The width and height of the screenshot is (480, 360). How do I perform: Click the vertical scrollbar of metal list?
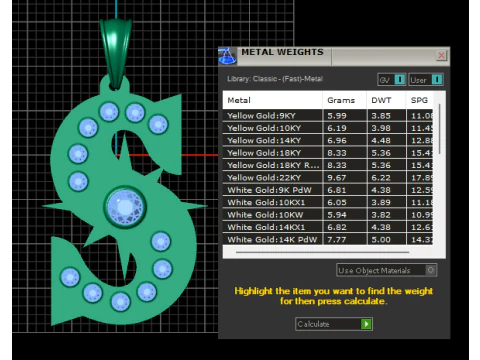pos(440,129)
